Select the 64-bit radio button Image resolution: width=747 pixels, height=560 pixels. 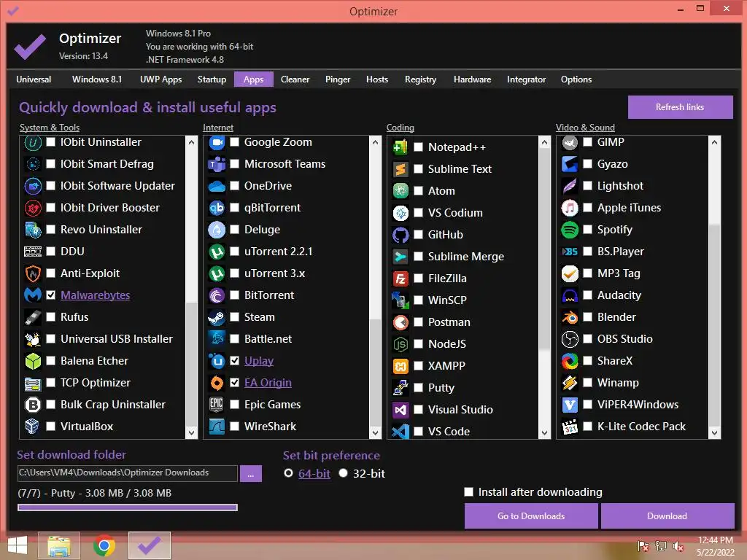point(288,472)
